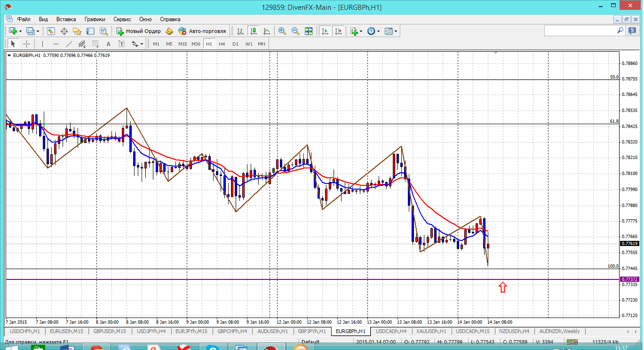Enable chart auto scroll
This screenshot has width=644, height=350.
pos(325,31)
